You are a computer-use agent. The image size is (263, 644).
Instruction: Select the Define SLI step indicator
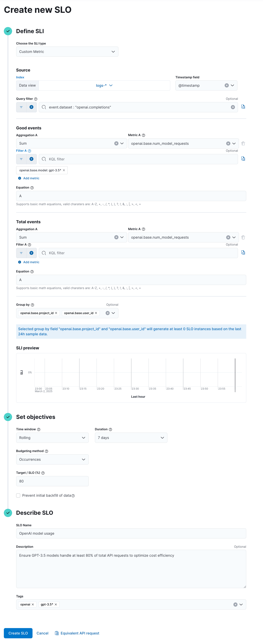(8, 31)
